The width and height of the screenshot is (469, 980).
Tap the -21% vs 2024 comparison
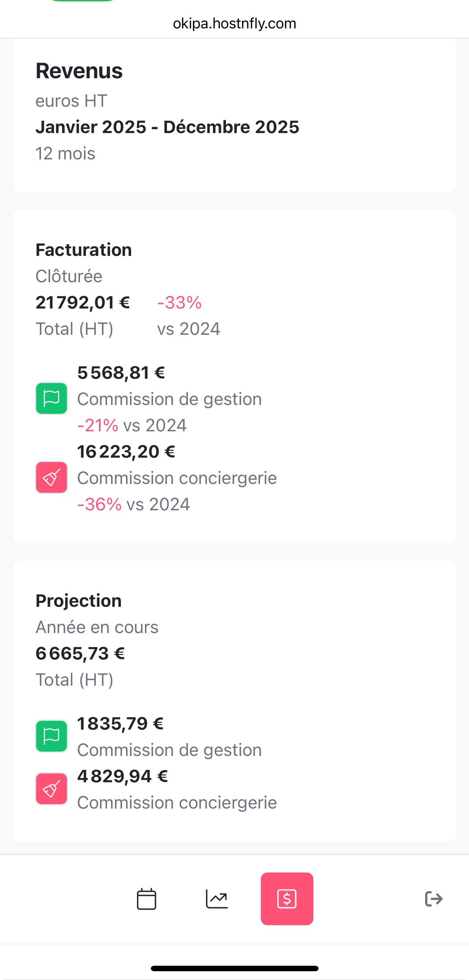[132, 425]
